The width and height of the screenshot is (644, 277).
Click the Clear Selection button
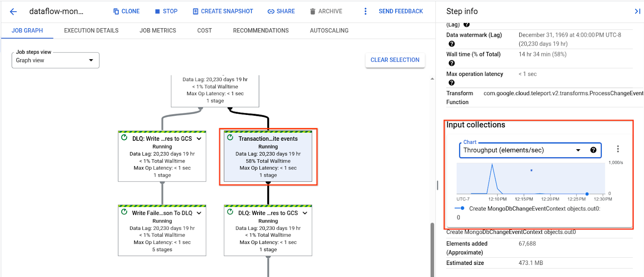point(395,60)
